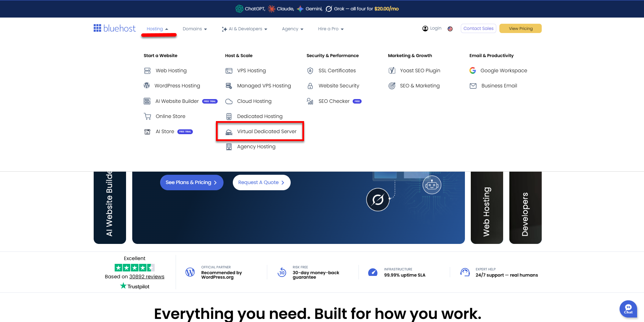The width and height of the screenshot is (644, 322).
Task: Click the Virtual Dedicated Server icon
Action: [229, 132]
